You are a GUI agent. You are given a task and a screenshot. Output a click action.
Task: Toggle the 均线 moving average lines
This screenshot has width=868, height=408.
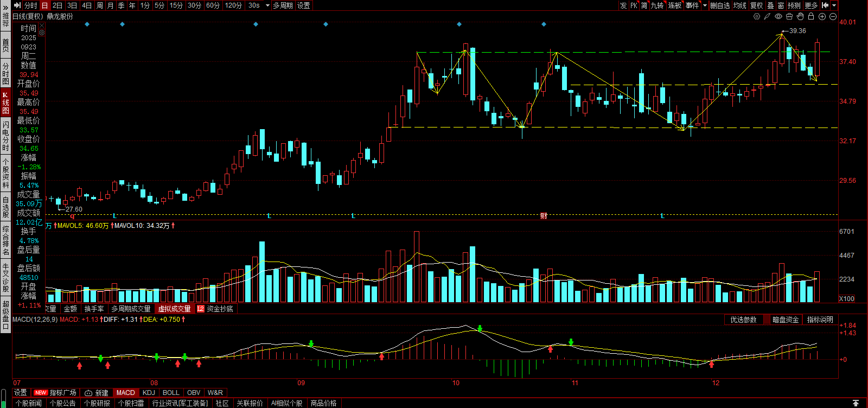740,5
